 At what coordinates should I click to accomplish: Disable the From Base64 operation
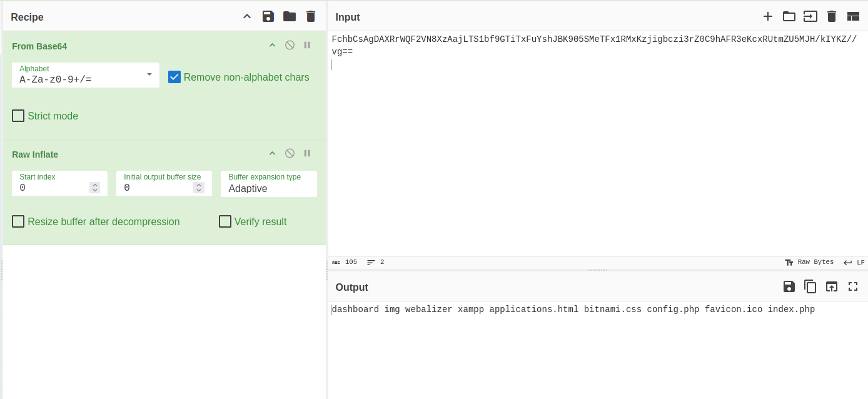[290, 45]
